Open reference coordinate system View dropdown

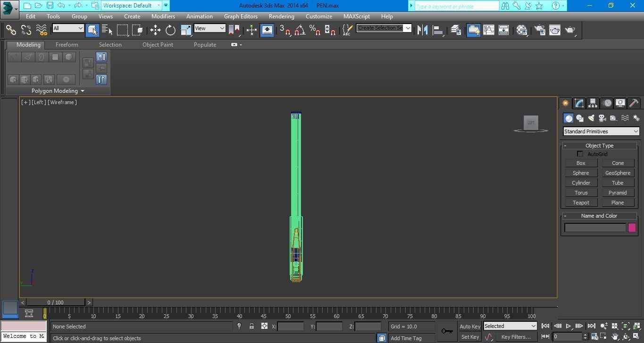(x=209, y=28)
